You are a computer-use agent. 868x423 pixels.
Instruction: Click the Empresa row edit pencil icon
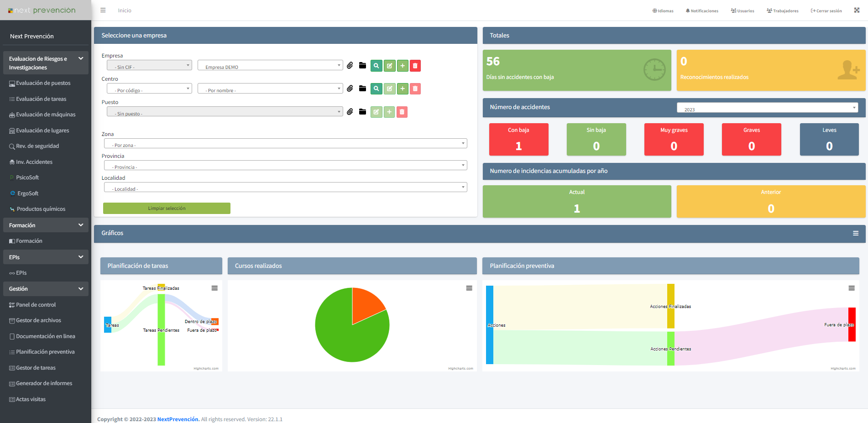pyautogui.click(x=390, y=66)
